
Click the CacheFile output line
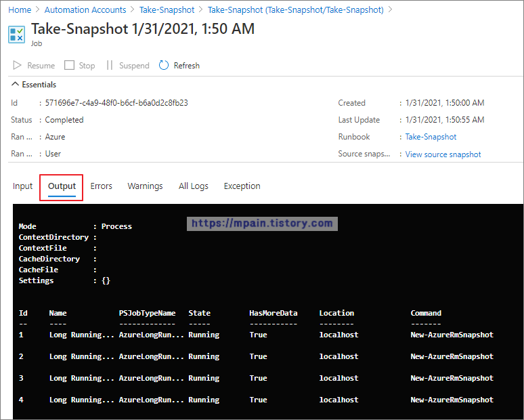[x=58, y=270]
